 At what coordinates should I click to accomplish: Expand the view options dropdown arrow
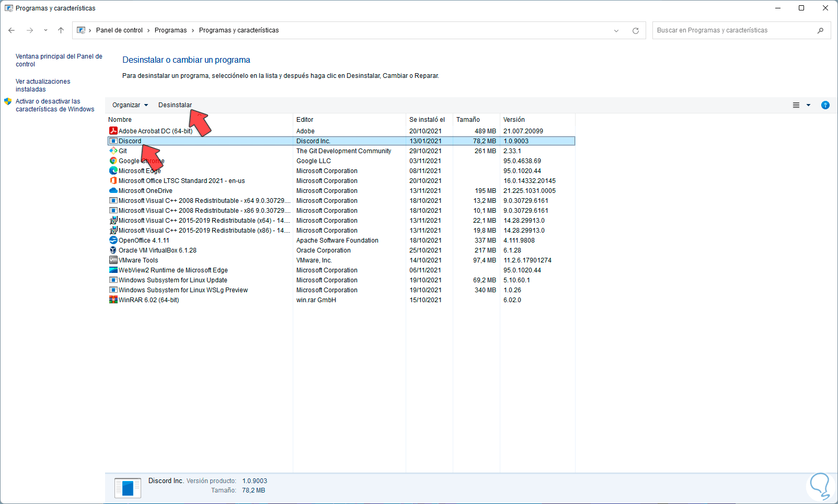[x=808, y=105]
